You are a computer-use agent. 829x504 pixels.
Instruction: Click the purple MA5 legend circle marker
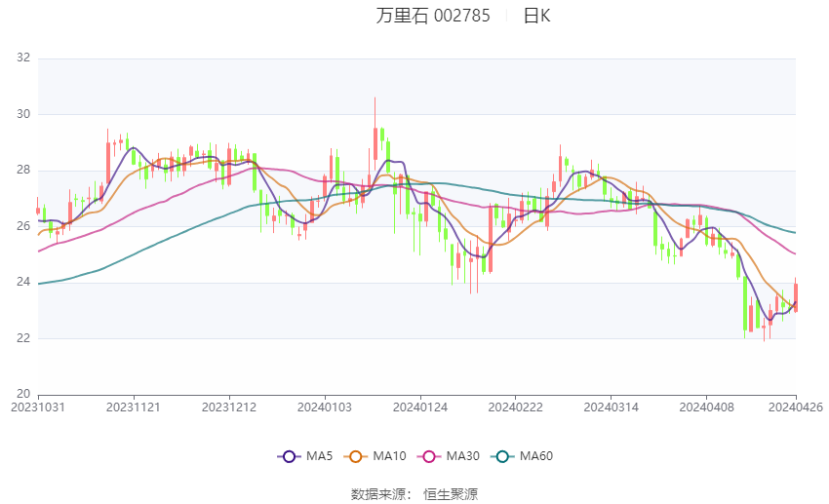click(288, 456)
